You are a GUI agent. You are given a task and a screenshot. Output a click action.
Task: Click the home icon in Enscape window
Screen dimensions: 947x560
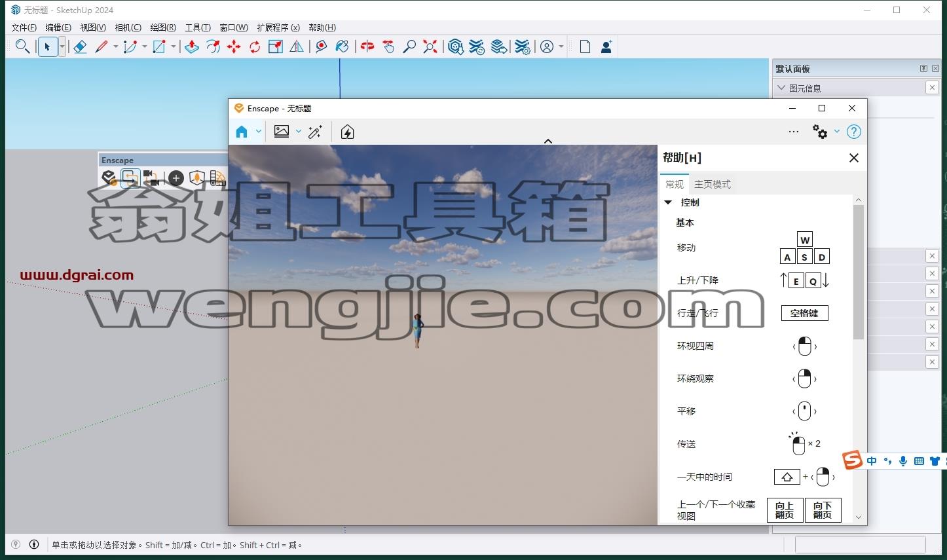242,132
